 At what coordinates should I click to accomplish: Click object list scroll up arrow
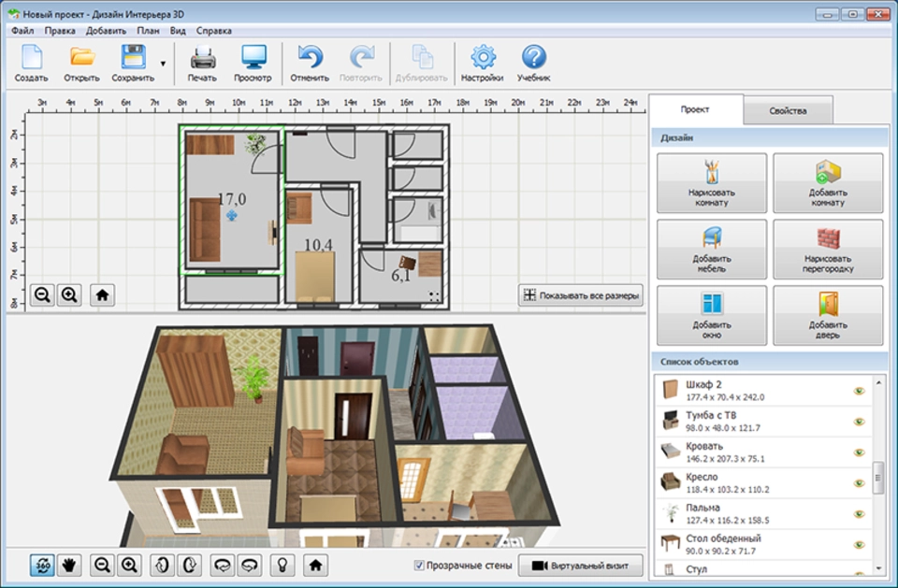(878, 382)
